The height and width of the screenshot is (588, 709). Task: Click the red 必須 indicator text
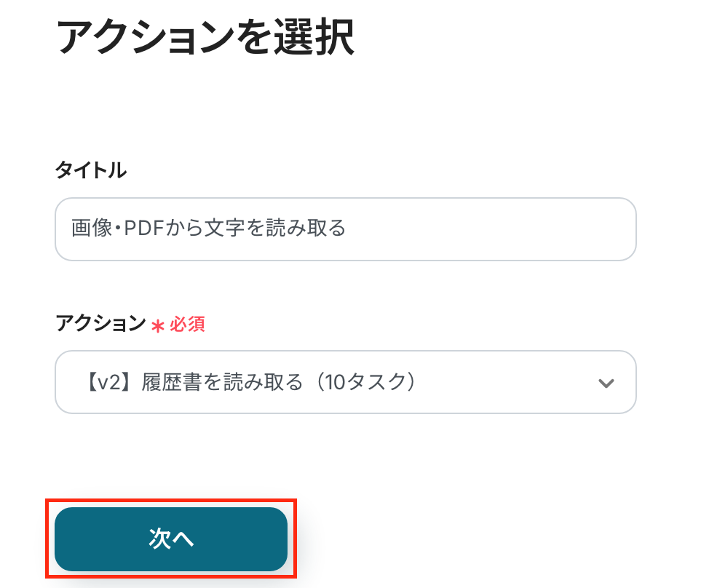pos(187,325)
